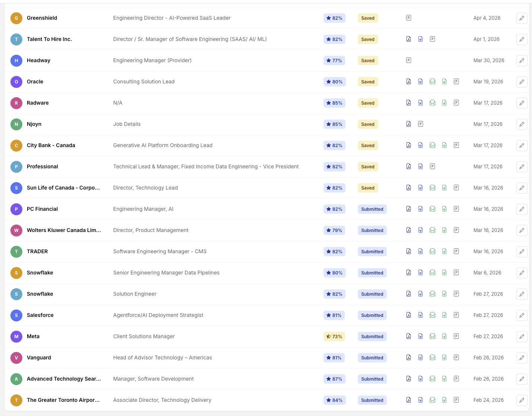Open envelope icon in Wolters Kluwer row
Image resolution: width=532 pixels, height=416 pixels.
click(432, 230)
